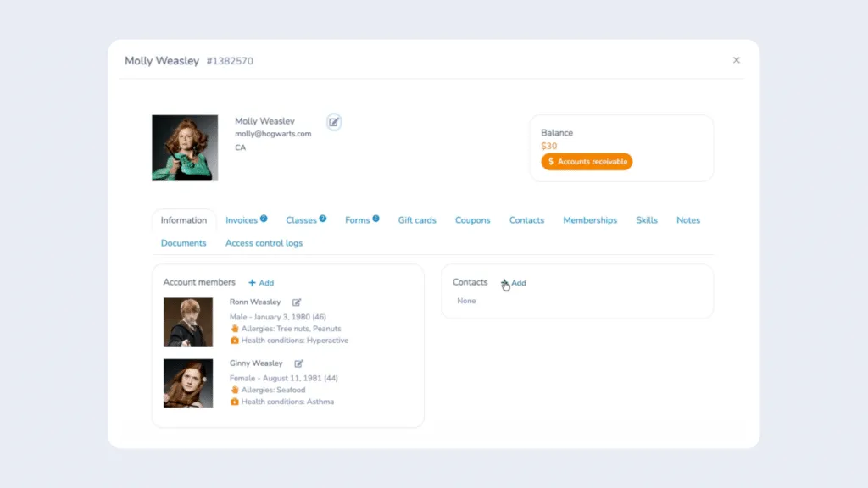Click Ronn Weasley's photo thumbnail
The height and width of the screenshot is (488, 868).
click(188, 322)
